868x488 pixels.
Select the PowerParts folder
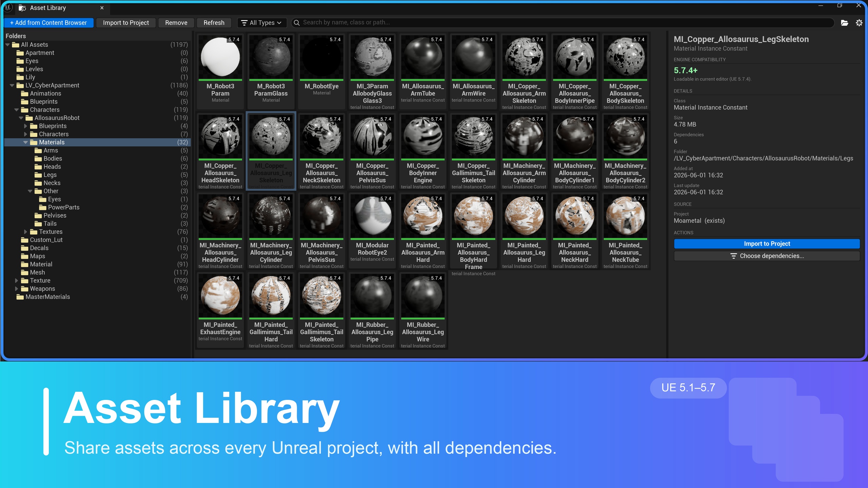click(x=98, y=207)
